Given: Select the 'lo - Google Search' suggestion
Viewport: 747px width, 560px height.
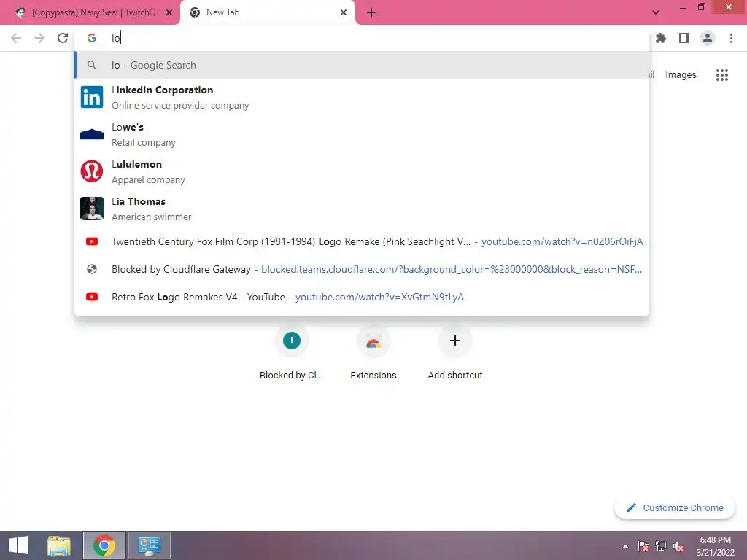Looking at the screenshot, I should (362, 65).
